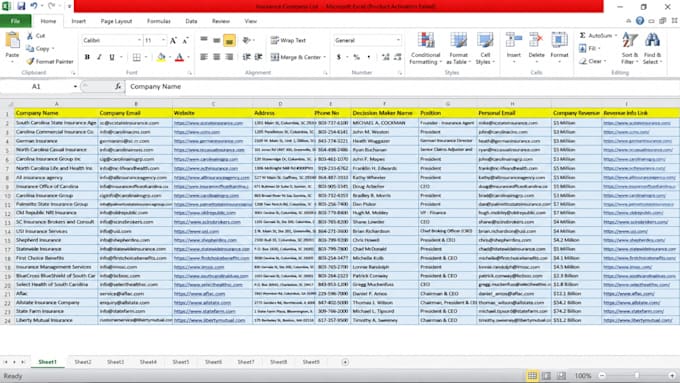Toggle Underline formatting
This screenshot has height=383, width=680.
tap(112, 57)
